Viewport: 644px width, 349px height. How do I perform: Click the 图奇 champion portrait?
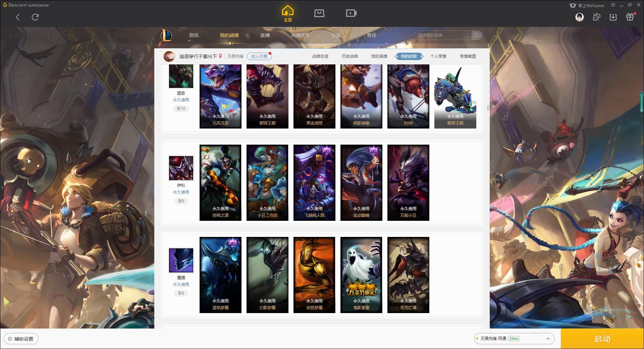[x=181, y=76]
